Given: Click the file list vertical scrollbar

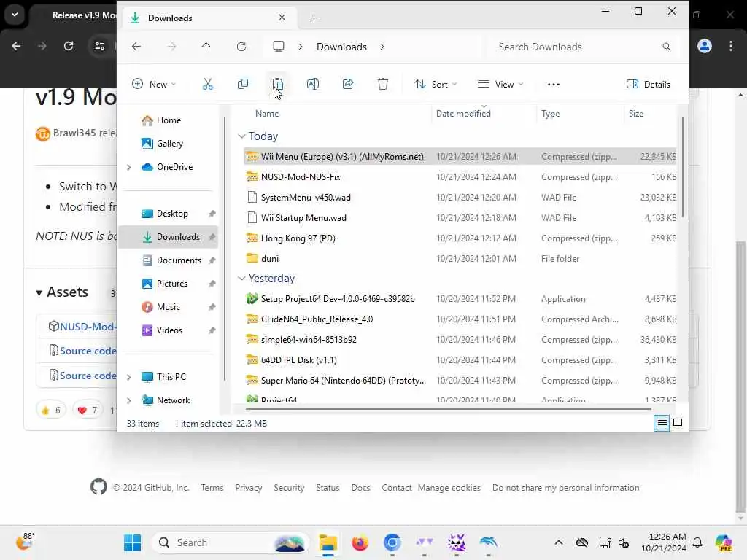Looking at the screenshot, I should (x=682, y=167).
